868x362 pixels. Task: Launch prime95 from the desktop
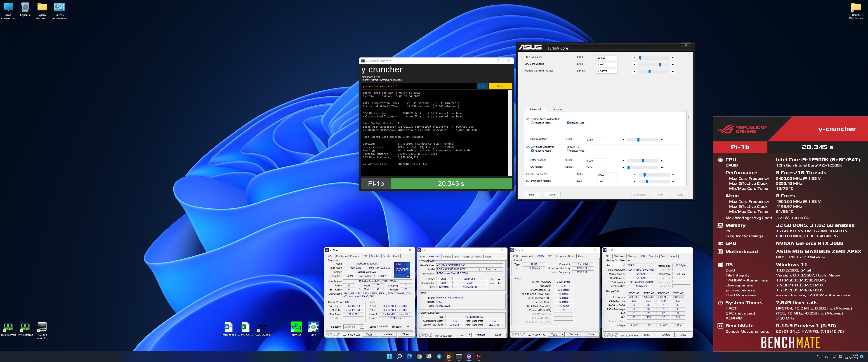(296, 329)
